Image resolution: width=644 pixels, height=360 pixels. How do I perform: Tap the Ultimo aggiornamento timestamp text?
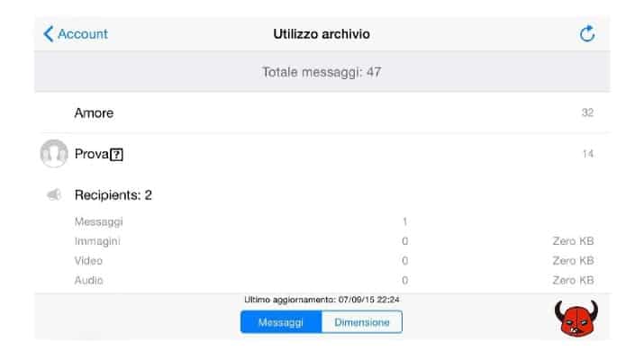click(x=322, y=300)
